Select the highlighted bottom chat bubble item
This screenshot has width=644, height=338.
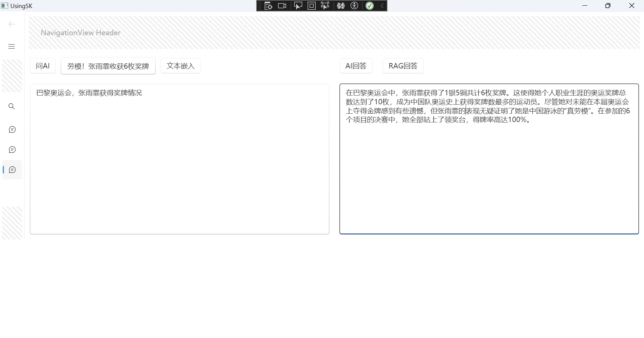12,170
